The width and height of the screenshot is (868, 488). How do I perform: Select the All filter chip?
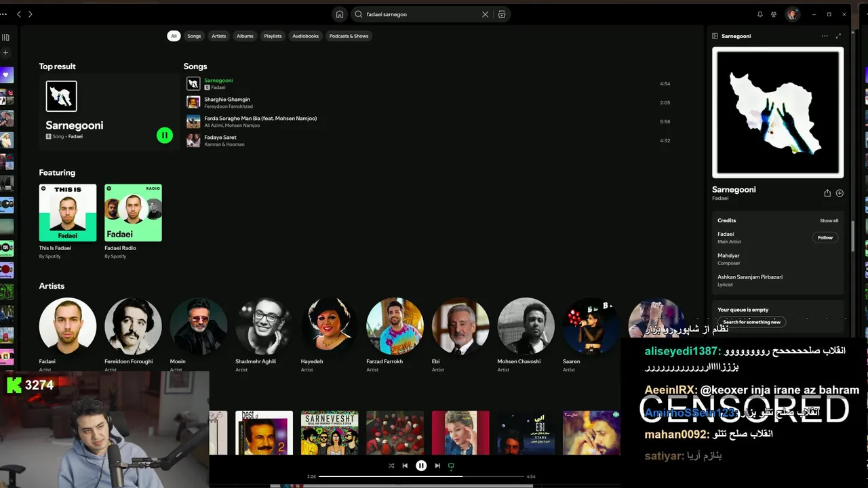click(x=174, y=36)
